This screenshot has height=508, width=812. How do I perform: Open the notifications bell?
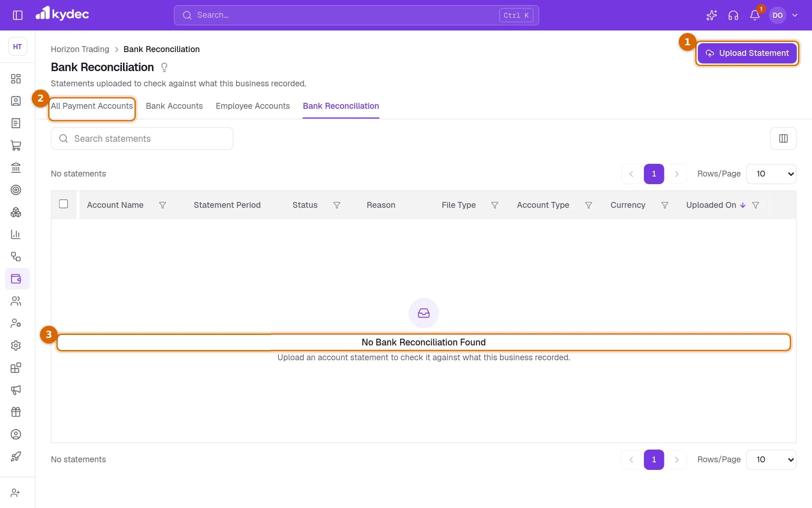coord(755,15)
